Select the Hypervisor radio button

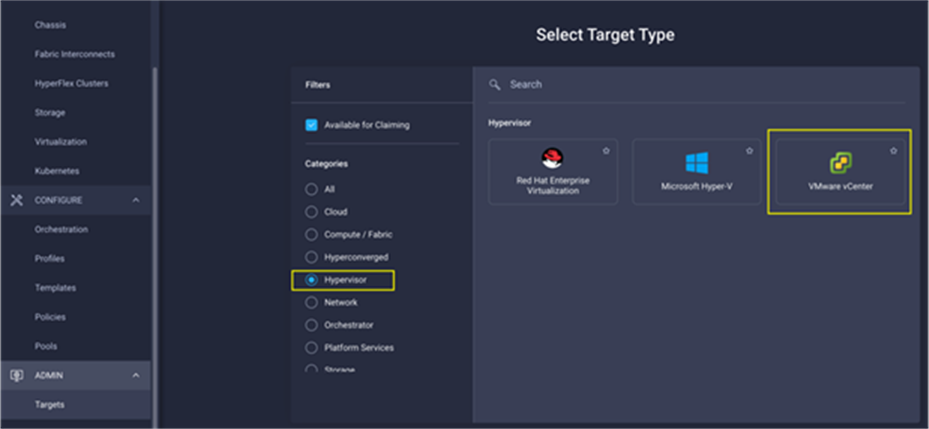coord(311,280)
